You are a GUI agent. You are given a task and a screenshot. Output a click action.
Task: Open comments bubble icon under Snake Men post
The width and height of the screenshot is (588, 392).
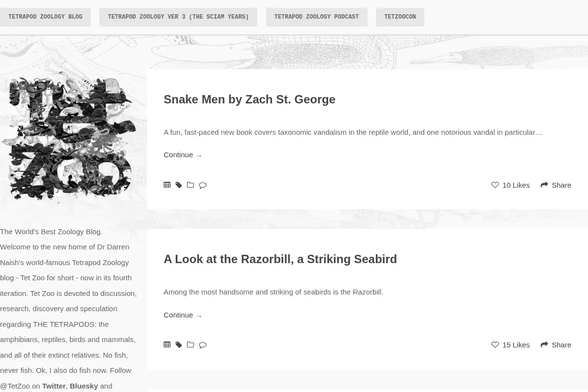202,185
